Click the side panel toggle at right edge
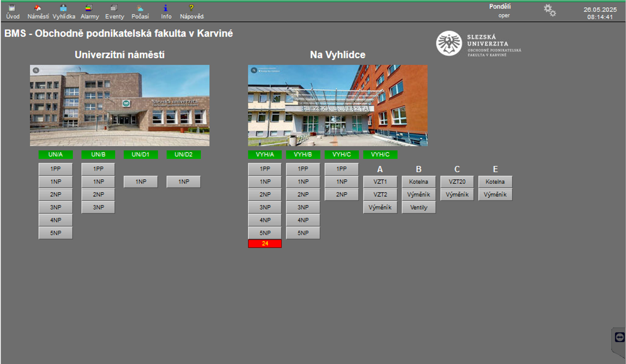The image size is (626, 364). click(619, 337)
